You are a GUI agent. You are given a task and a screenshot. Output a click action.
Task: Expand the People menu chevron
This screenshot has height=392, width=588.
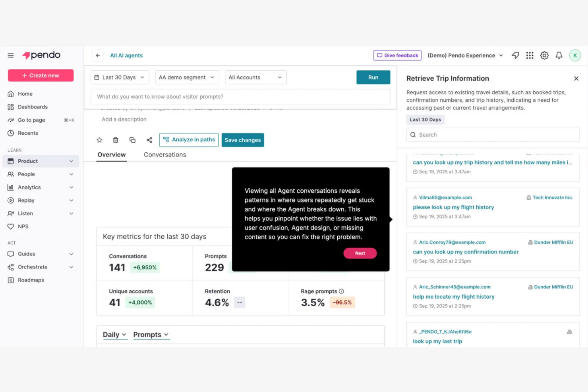(x=71, y=174)
